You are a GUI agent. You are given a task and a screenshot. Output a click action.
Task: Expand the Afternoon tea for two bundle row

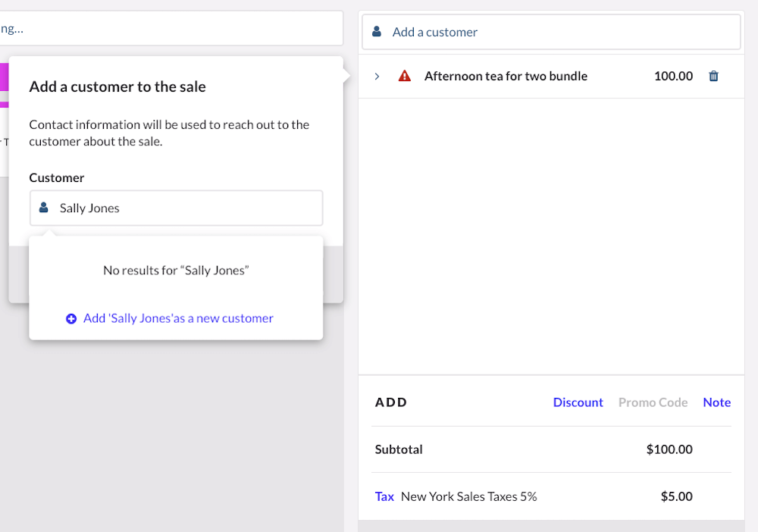point(377,76)
